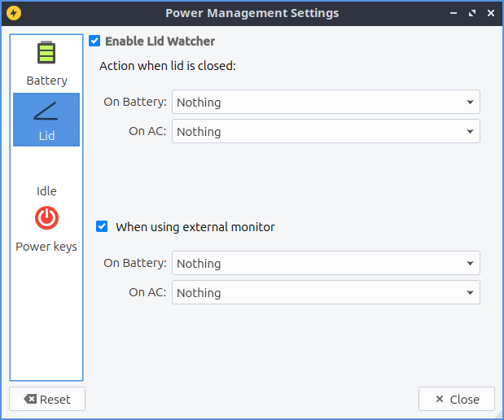Click the lightning app icon in title bar
Viewport: 504px width, 420px height.
click(x=13, y=13)
